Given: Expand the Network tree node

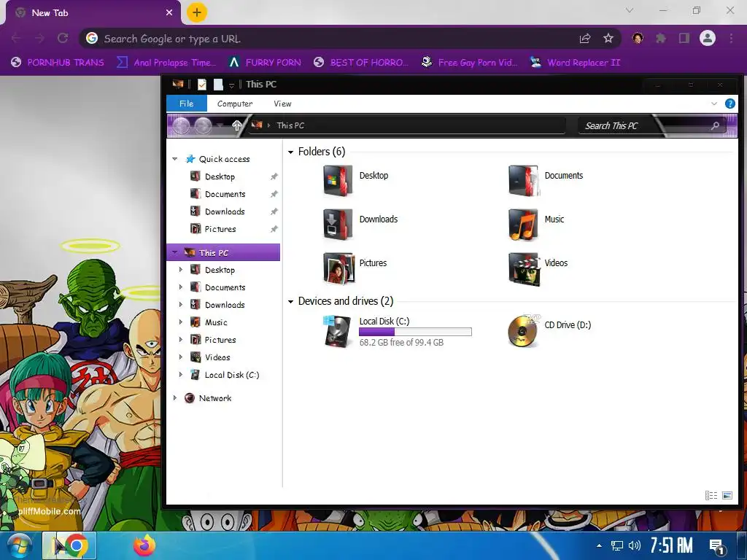Looking at the screenshot, I should point(175,398).
